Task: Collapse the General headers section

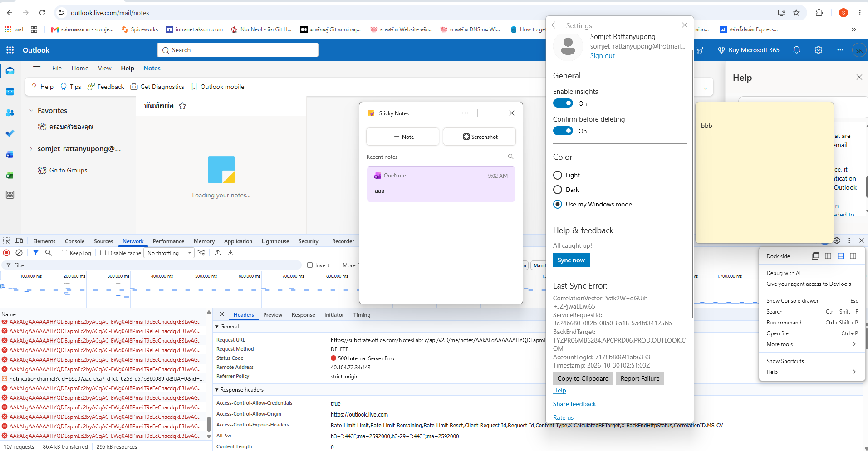Action: 217,327
